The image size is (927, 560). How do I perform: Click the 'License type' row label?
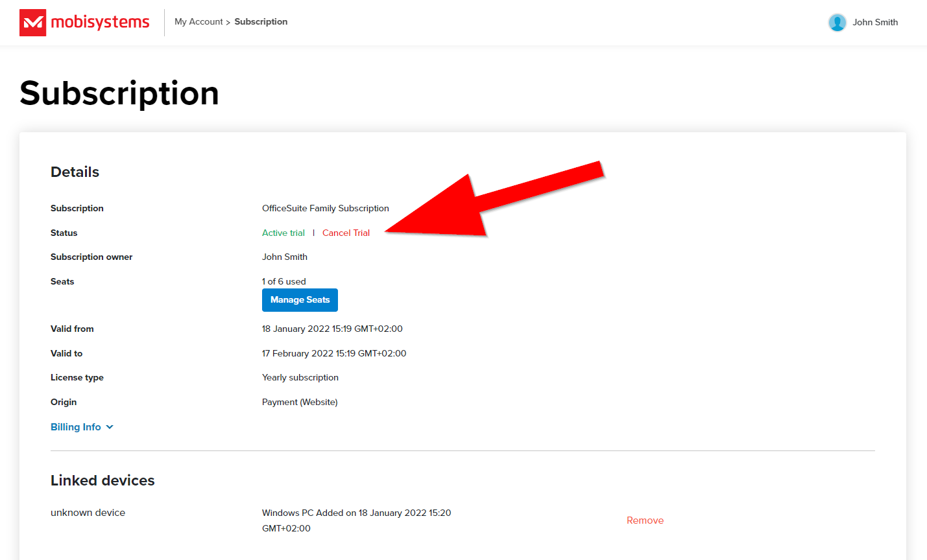pos(77,377)
